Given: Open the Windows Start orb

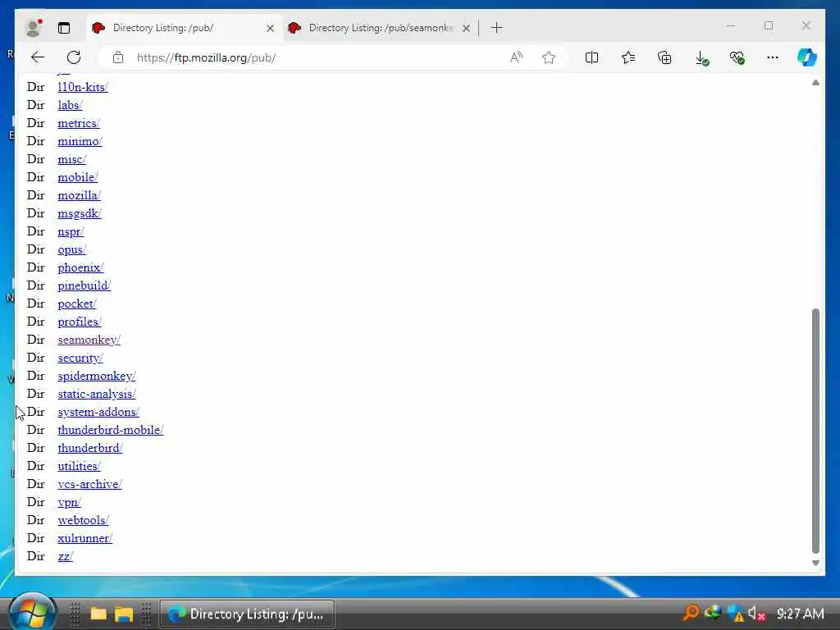Looking at the screenshot, I should 32,612.
